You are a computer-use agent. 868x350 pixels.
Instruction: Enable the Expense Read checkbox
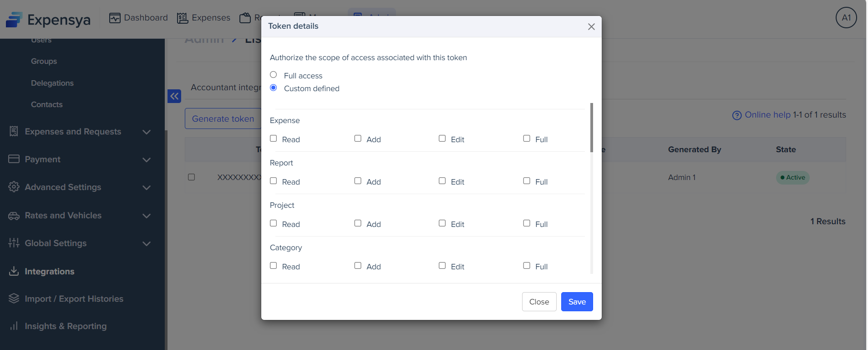click(x=274, y=139)
